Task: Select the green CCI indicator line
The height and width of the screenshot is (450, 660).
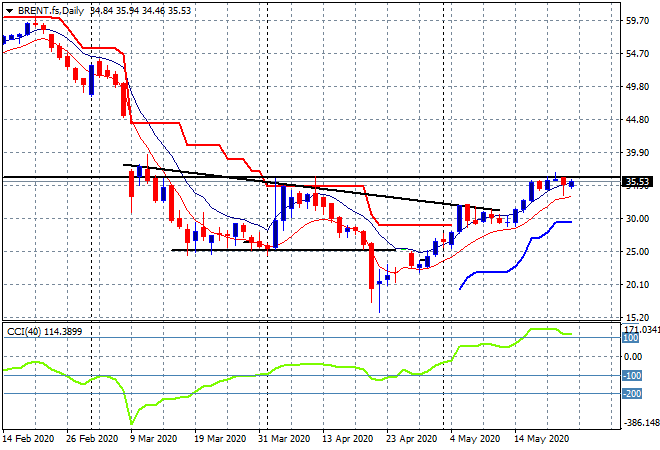Action: (250, 376)
